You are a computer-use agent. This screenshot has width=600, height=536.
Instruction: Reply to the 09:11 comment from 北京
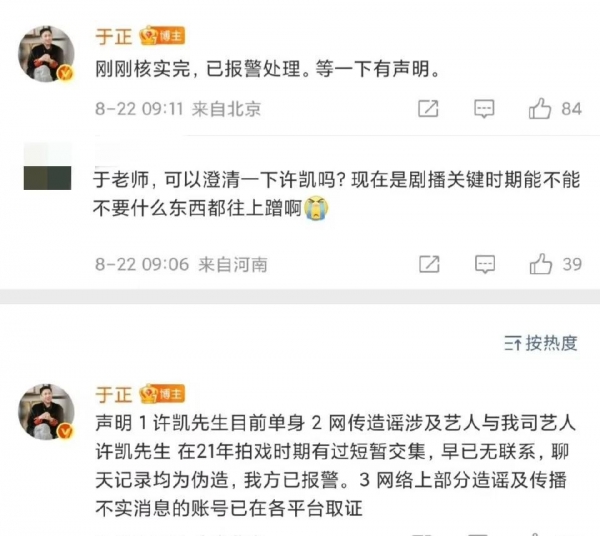pyautogui.click(x=484, y=109)
